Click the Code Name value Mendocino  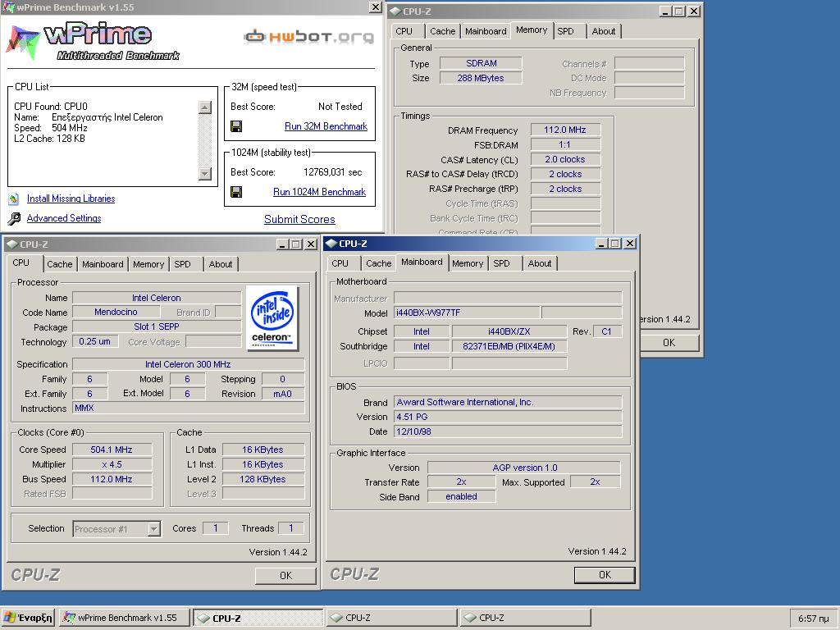(x=116, y=312)
